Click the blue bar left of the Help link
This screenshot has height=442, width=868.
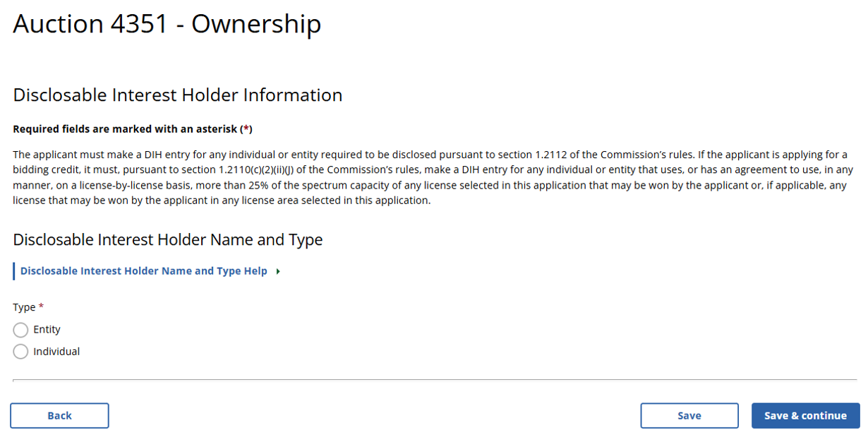tap(13, 271)
